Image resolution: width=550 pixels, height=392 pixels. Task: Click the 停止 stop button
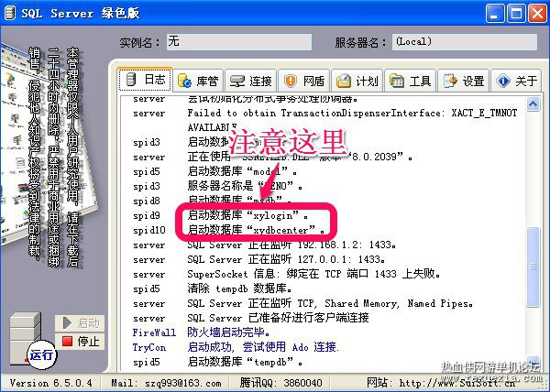(80, 341)
